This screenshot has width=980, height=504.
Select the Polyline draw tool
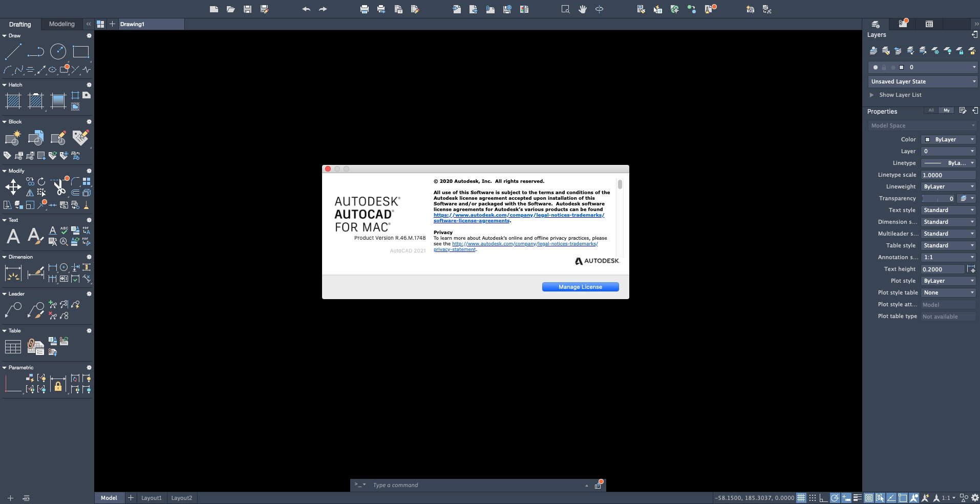[35, 51]
